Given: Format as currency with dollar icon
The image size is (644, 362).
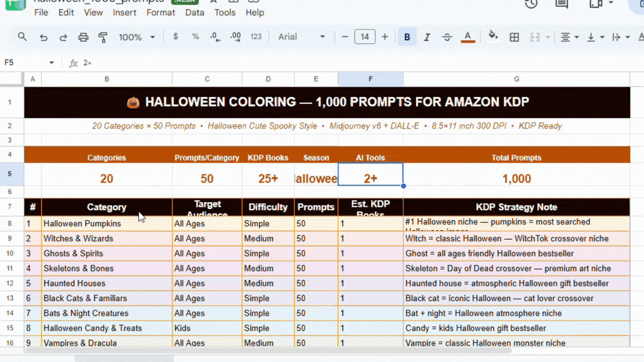Looking at the screenshot, I should pyautogui.click(x=176, y=36).
